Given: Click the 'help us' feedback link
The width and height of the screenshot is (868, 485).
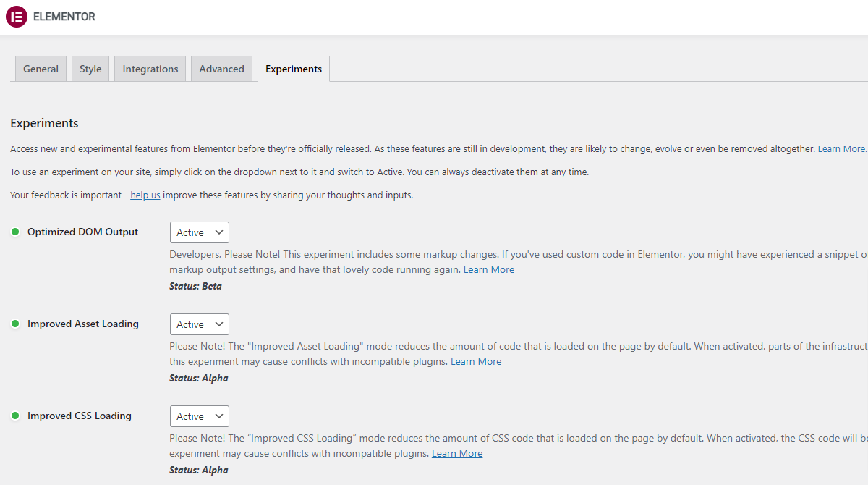Looking at the screenshot, I should coord(145,195).
